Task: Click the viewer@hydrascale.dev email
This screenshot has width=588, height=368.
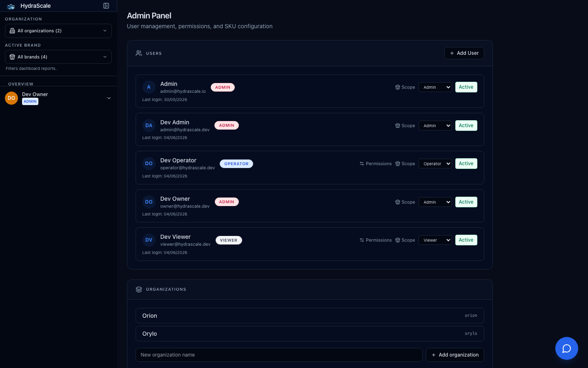Action: click(185, 244)
